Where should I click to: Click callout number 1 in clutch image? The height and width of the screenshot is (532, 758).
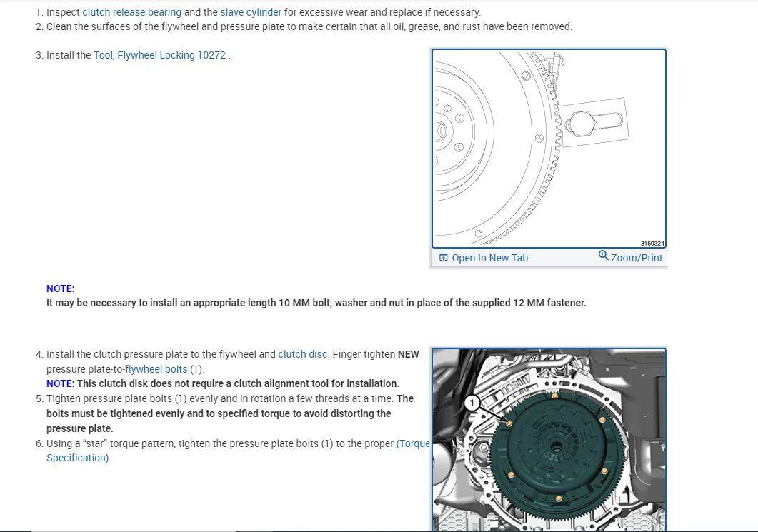click(472, 403)
